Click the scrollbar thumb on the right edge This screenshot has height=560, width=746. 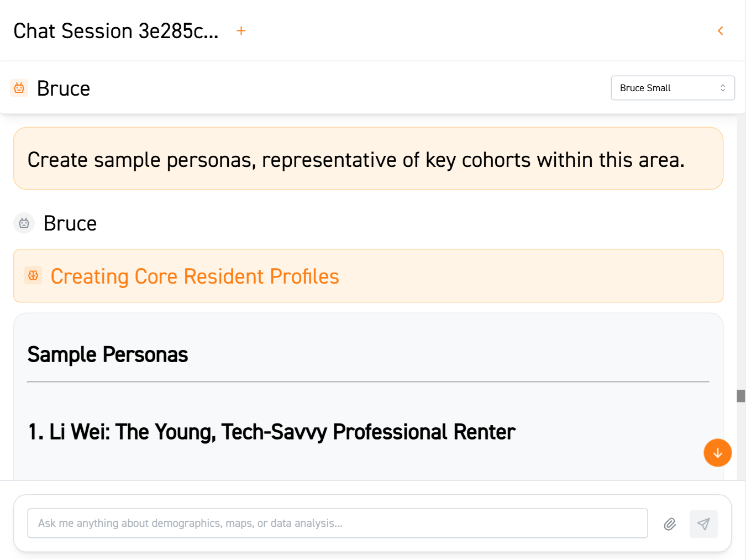pyautogui.click(x=740, y=396)
